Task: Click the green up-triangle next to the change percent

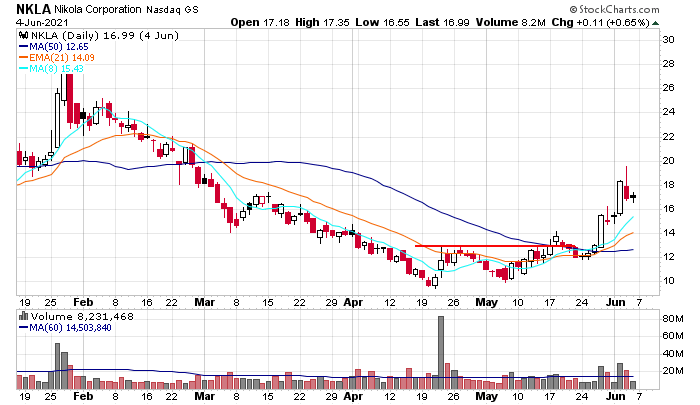Action: 655,23
